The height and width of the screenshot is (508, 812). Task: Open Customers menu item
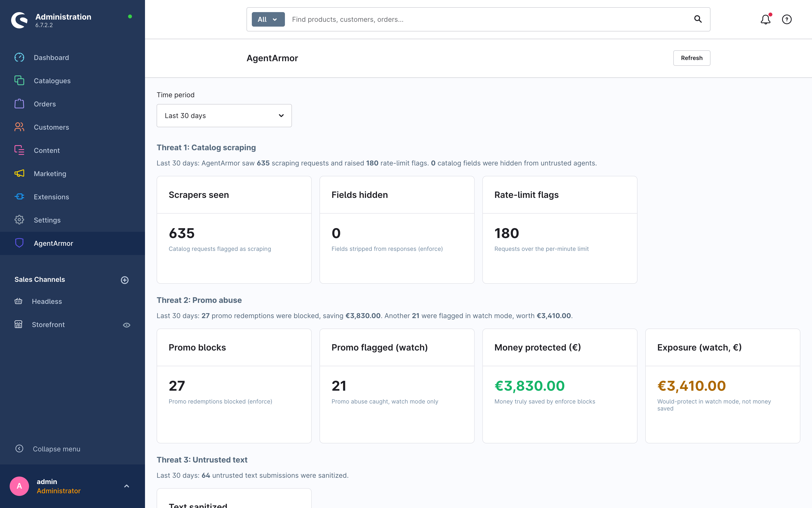pyautogui.click(x=72, y=127)
